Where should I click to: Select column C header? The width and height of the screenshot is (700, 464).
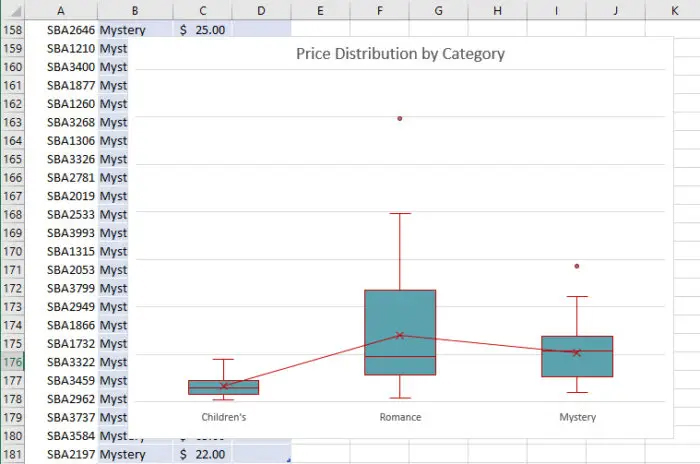point(203,10)
